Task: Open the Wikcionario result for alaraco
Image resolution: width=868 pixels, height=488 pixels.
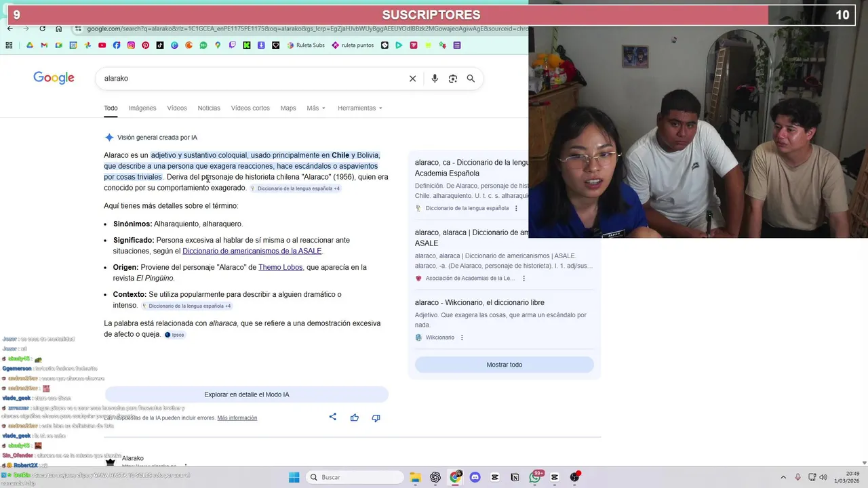Action: click(479, 302)
